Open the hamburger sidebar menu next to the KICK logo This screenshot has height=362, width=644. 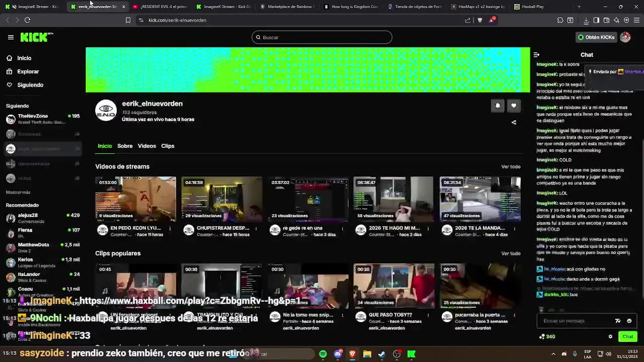(x=11, y=37)
